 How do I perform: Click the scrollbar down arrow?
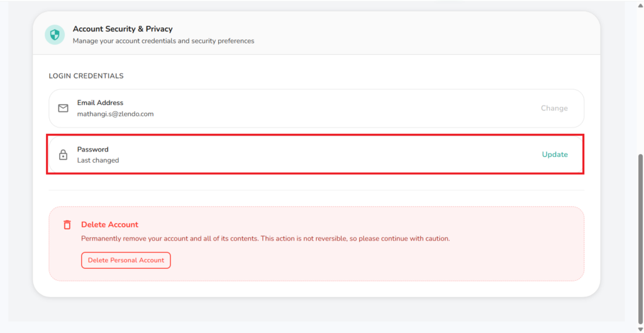(x=640, y=329)
